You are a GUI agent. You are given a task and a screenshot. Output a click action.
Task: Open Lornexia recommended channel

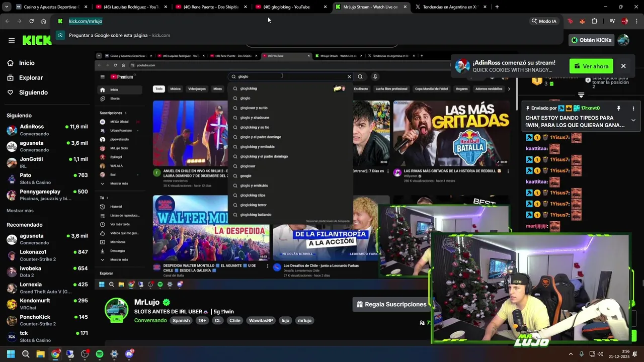(47, 288)
